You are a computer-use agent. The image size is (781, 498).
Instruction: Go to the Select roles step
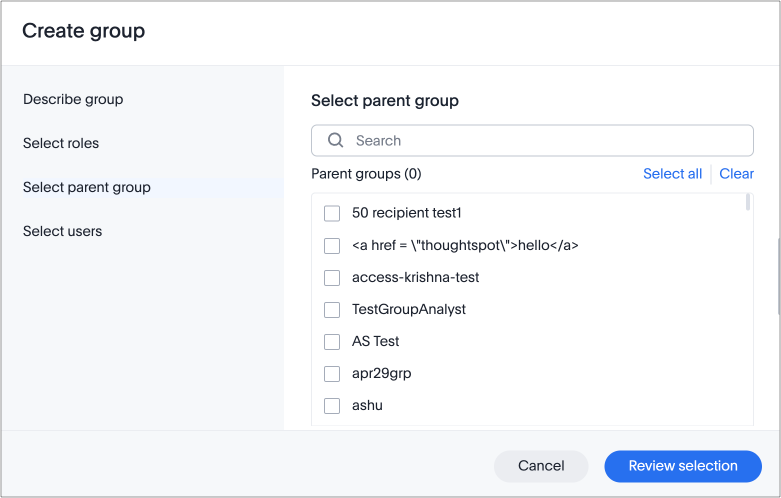(61, 143)
